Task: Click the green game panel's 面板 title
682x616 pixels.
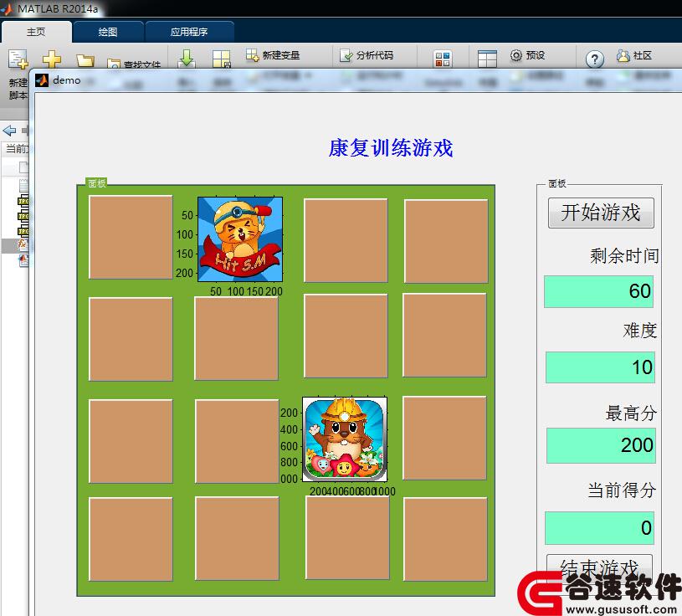Action: [96, 183]
